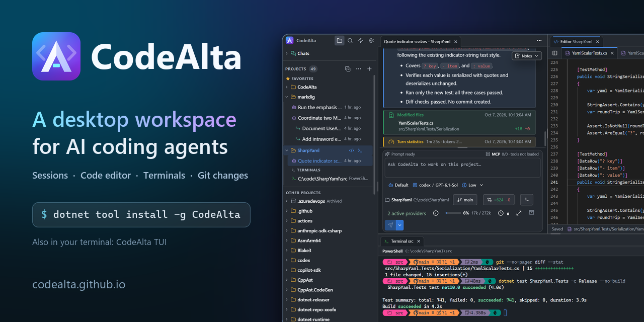
Task: Click the Ask CodeAlta prompt input
Action: pos(461,168)
